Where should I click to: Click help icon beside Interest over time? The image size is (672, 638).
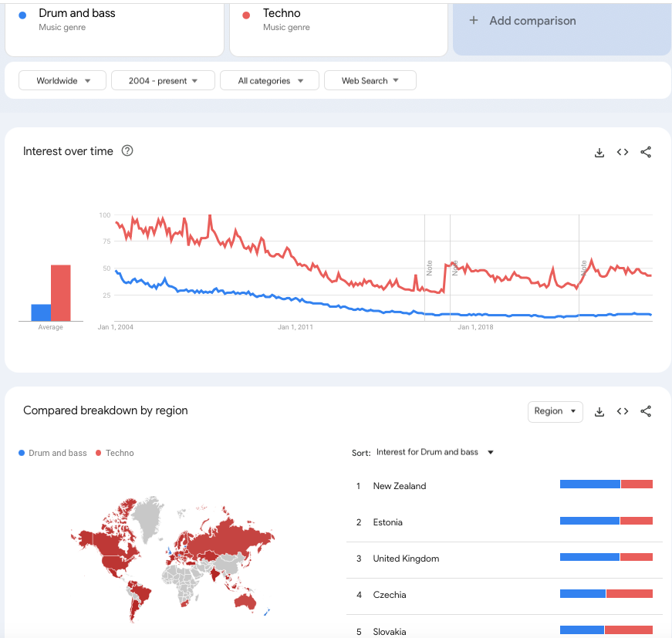click(128, 151)
